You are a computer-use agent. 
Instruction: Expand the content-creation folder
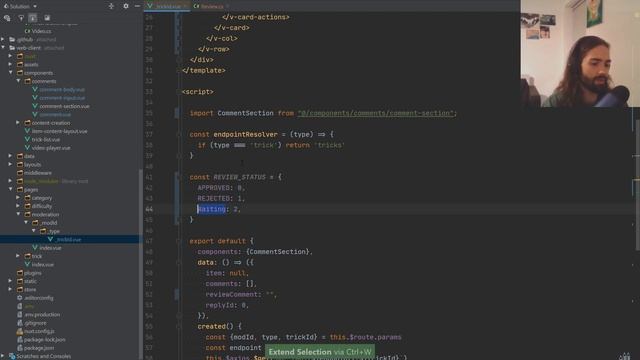(x=18, y=123)
